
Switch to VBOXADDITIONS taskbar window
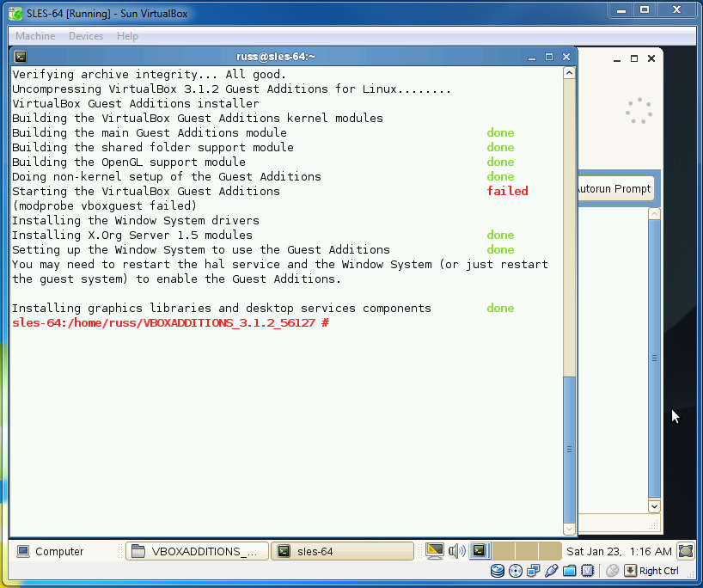click(198, 551)
